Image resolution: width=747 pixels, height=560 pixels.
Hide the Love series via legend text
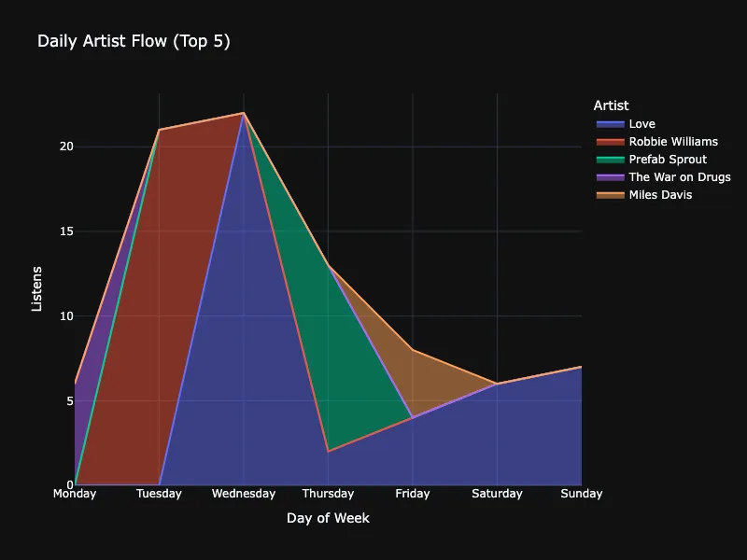coord(641,124)
